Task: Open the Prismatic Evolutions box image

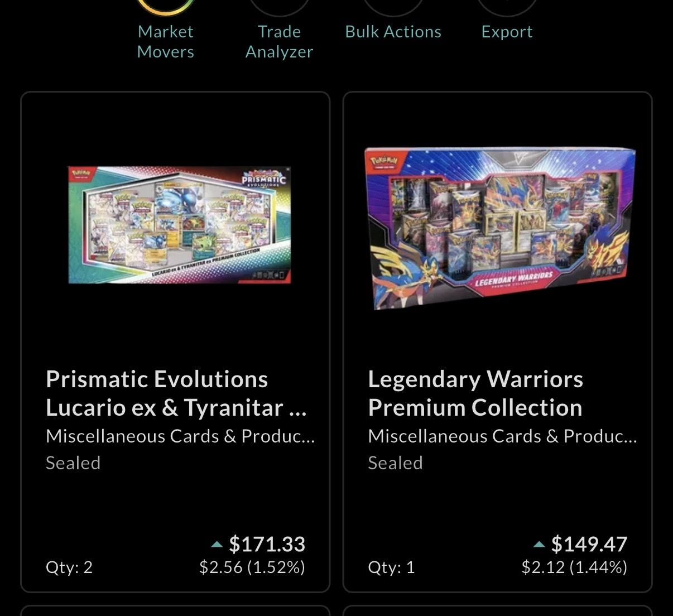Action: [x=179, y=225]
